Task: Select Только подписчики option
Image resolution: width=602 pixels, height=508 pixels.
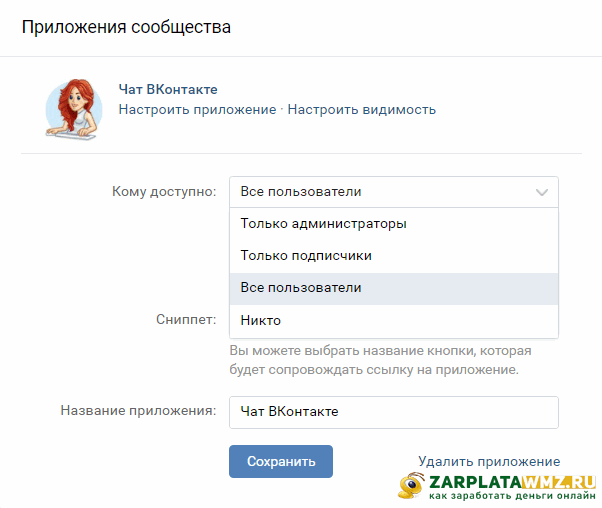Action: [394, 256]
